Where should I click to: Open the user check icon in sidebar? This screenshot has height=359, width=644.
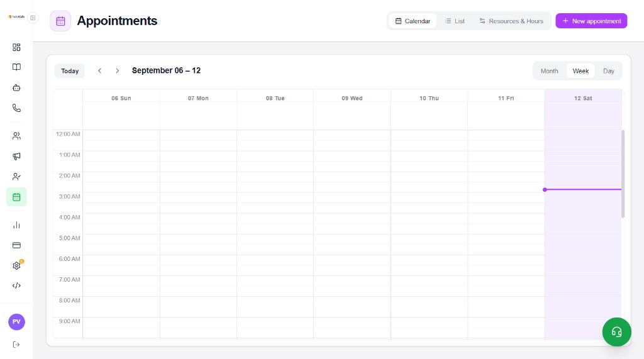click(x=16, y=177)
